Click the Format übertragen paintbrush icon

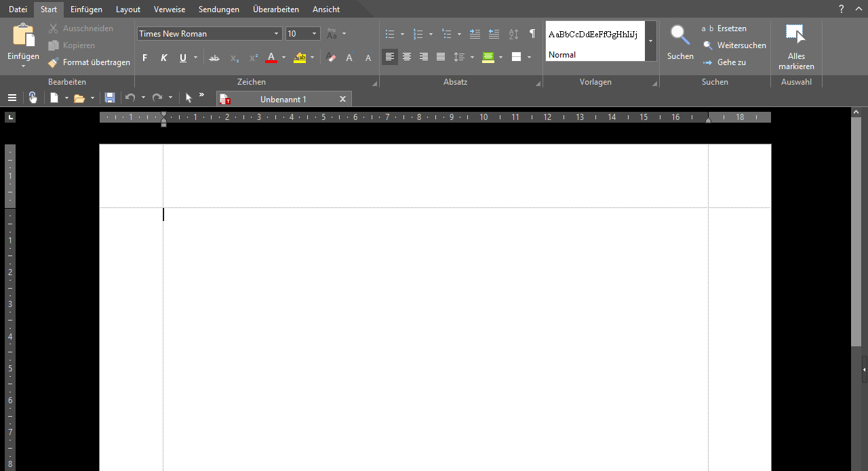pos(54,62)
